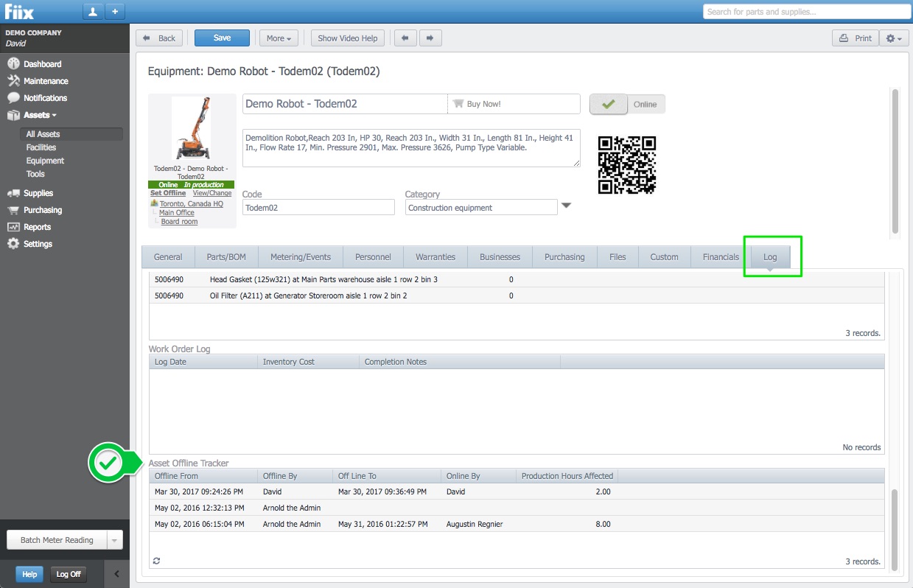Refresh the Asset Offline Tracker list
The width and height of the screenshot is (913, 588).
click(156, 561)
